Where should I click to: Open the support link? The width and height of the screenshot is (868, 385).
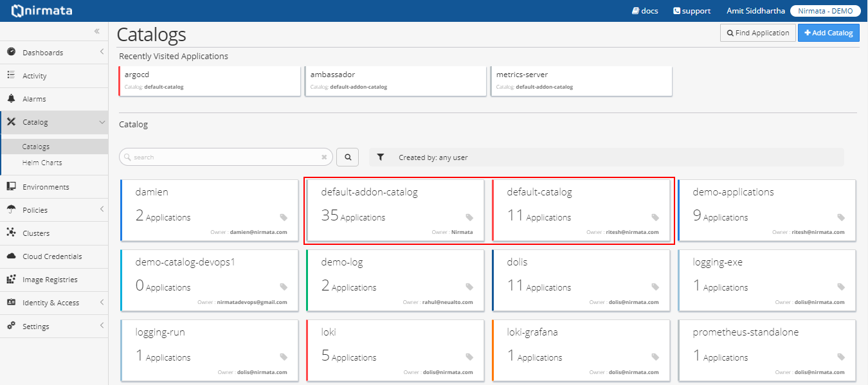[x=692, y=11]
